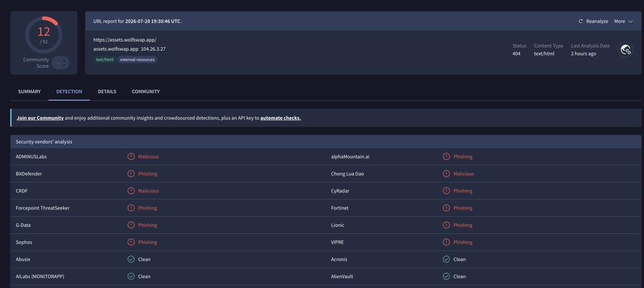Click the URL https://assets.wolfswap.app/
Viewport: 644px width, 288px height.
125,40
